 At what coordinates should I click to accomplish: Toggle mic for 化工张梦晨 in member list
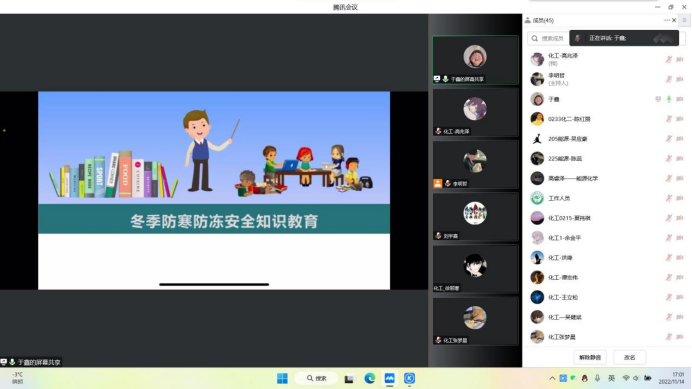click(x=669, y=337)
